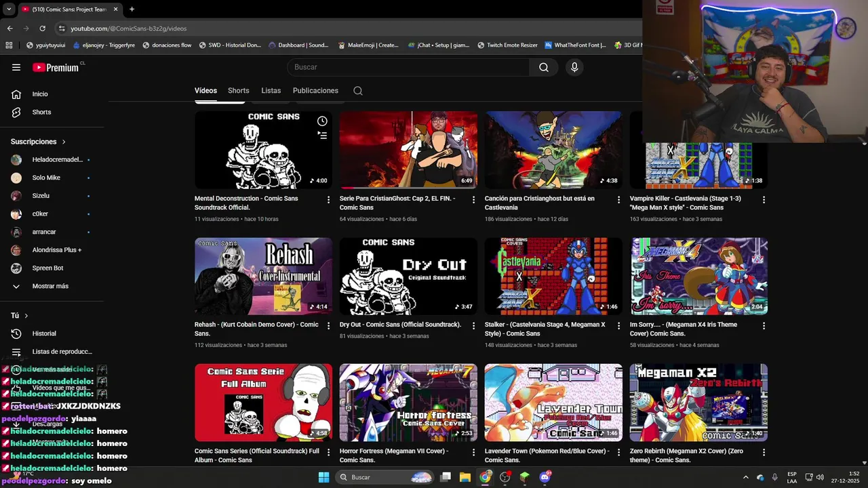This screenshot has height=488, width=868.
Task: Start voice search with microphone icon
Action: pyautogui.click(x=574, y=67)
